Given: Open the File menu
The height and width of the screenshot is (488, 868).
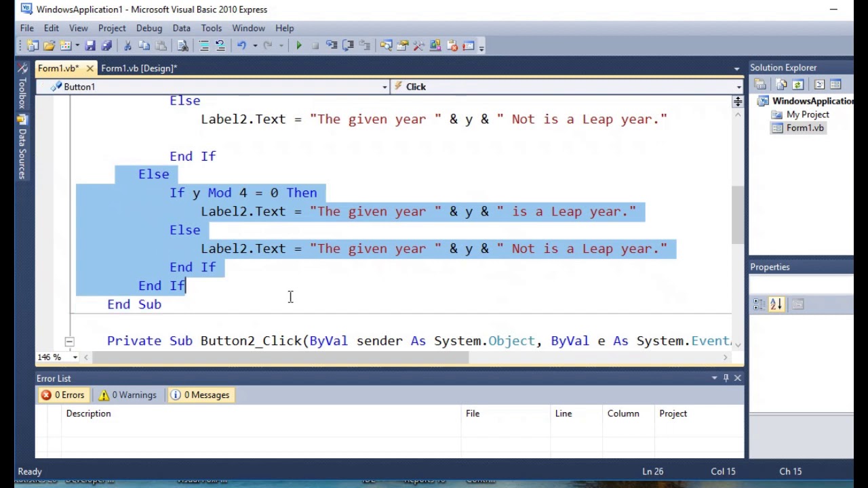Looking at the screenshot, I should point(26,28).
